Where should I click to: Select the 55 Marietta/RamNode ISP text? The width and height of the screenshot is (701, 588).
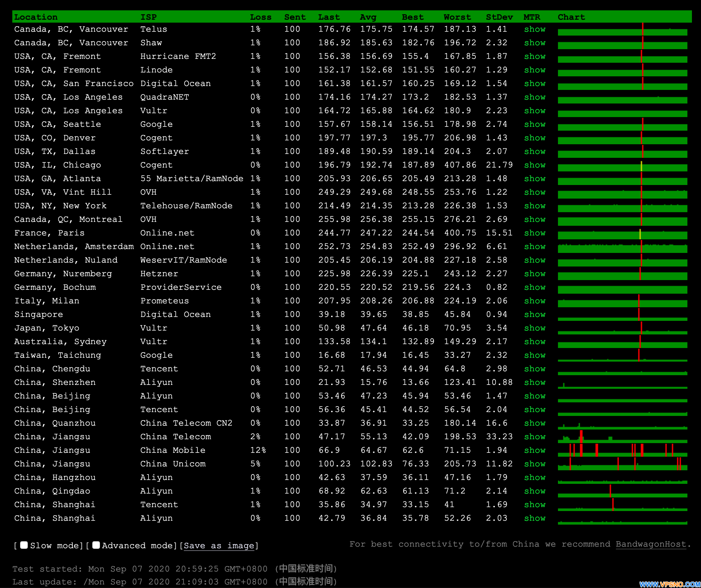point(192,179)
